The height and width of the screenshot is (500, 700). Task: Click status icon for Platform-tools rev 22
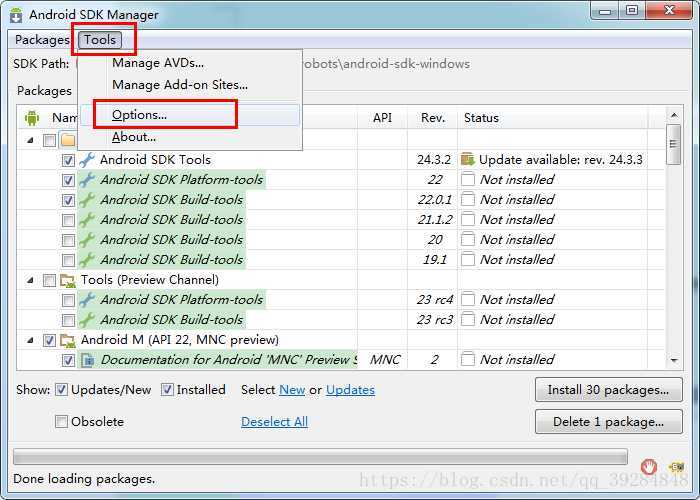467,179
